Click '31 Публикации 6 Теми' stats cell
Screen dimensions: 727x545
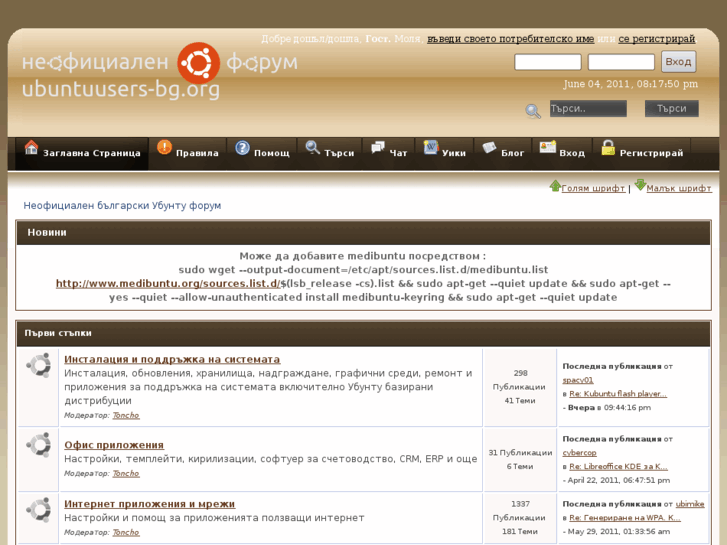tap(520, 460)
